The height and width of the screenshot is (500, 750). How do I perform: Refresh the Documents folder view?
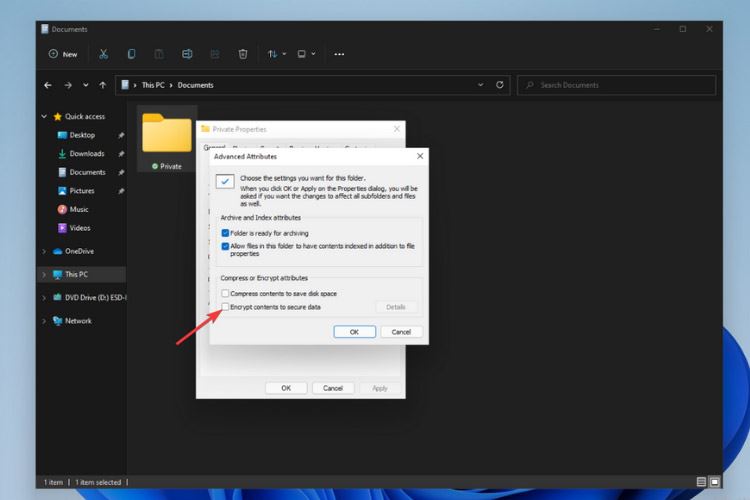tap(501, 85)
